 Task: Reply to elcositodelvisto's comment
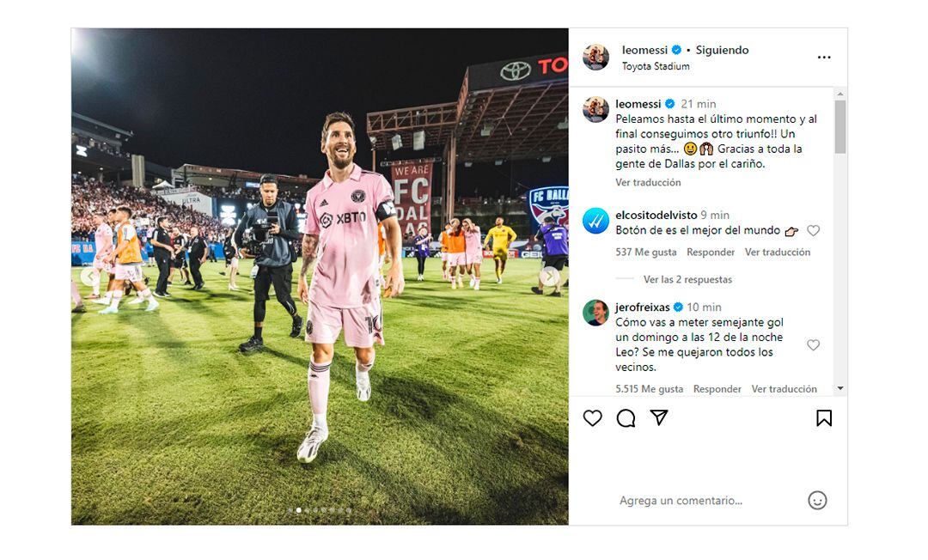tap(711, 253)
